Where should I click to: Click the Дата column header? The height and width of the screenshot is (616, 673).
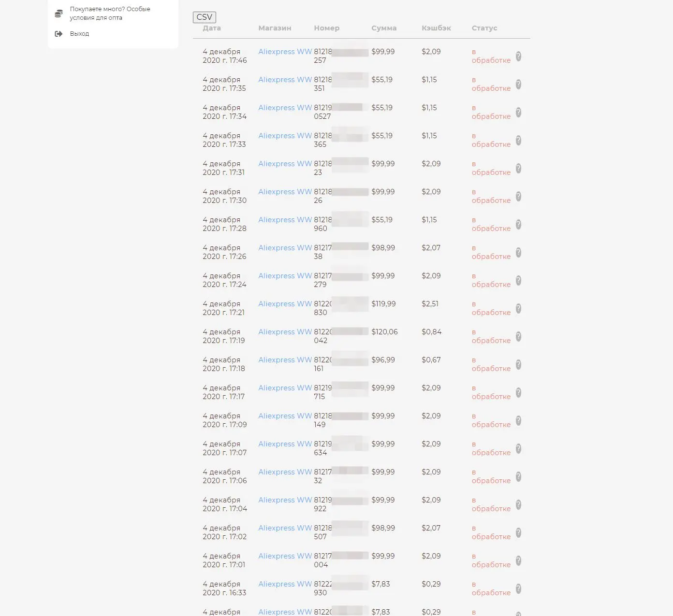tap(212, 28)
